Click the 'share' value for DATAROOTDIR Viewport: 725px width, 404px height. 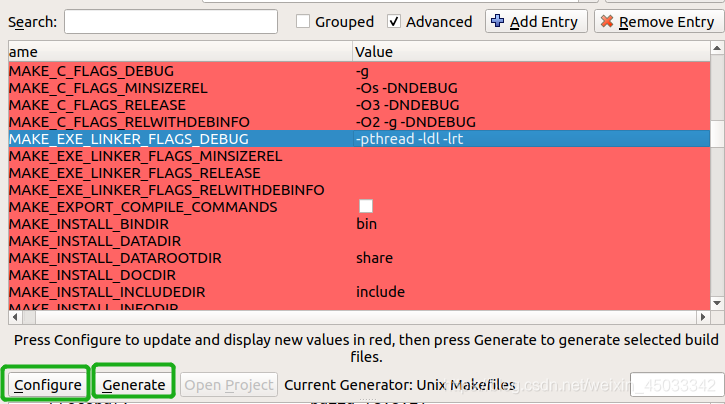375,257
